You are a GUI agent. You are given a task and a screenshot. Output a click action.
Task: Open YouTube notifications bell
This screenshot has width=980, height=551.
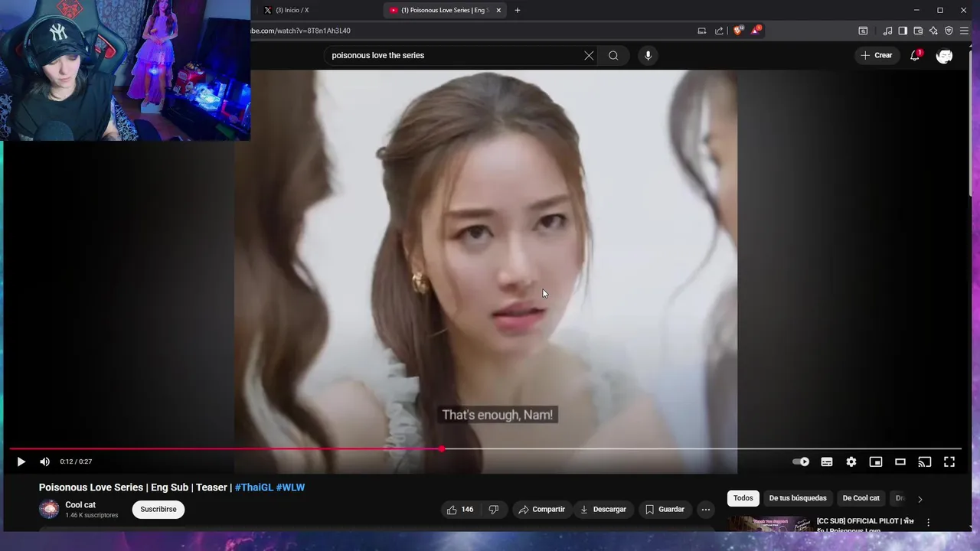click(915, 55)
